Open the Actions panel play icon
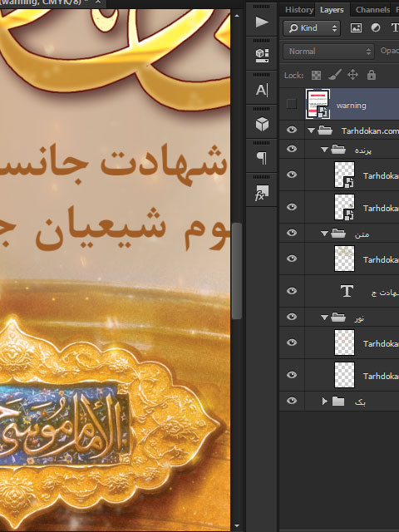Viewport: 399px width, 532px height. (x=262, y=22)
